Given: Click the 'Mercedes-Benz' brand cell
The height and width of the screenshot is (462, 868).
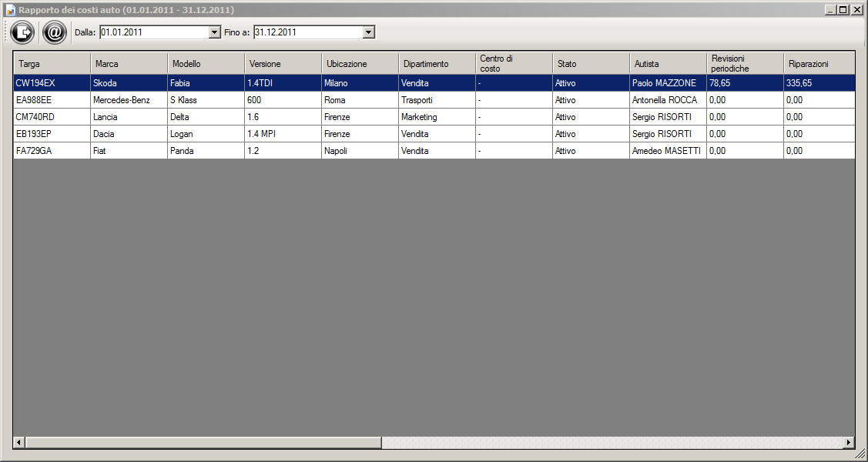Looking at the screenshot, I should (x=129, y=100).
